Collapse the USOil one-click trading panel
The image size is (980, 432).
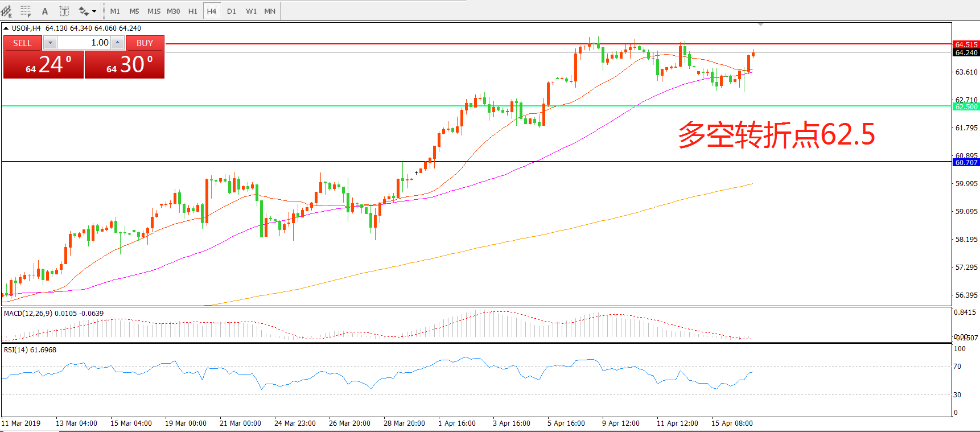tap(6, 28)
